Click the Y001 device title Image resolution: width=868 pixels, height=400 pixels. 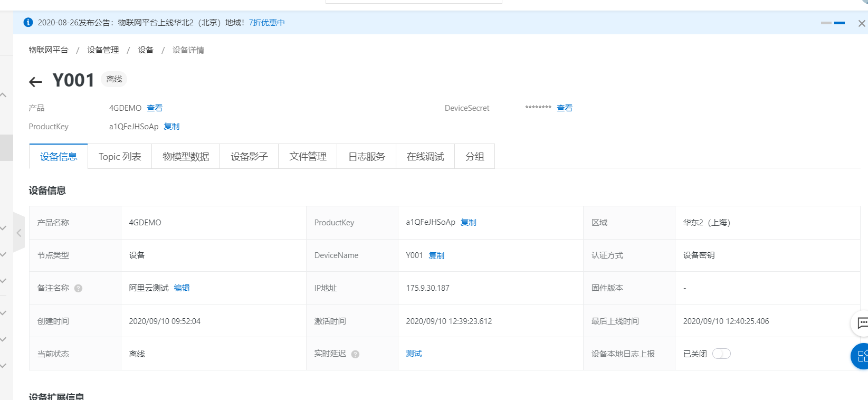(74, 80)
